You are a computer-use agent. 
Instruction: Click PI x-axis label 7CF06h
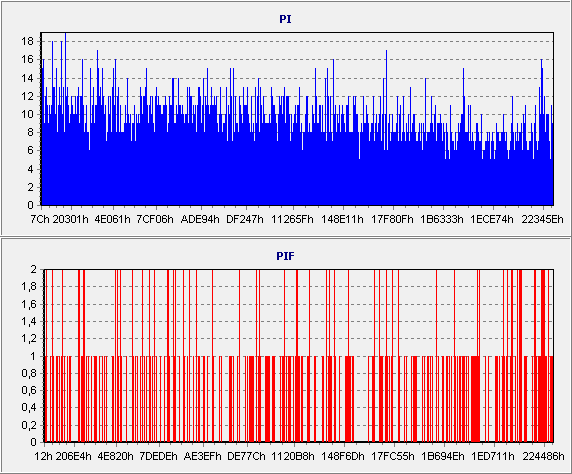pos(155,219)
